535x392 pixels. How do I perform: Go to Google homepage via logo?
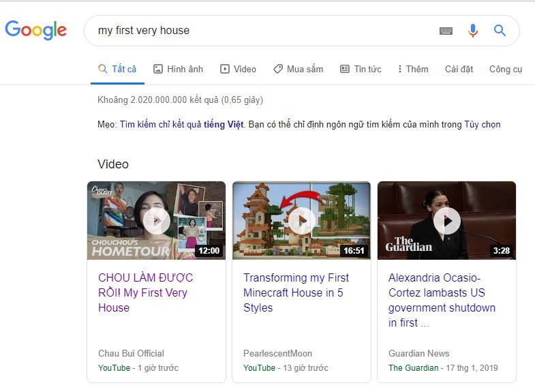(x=35, y=30)
